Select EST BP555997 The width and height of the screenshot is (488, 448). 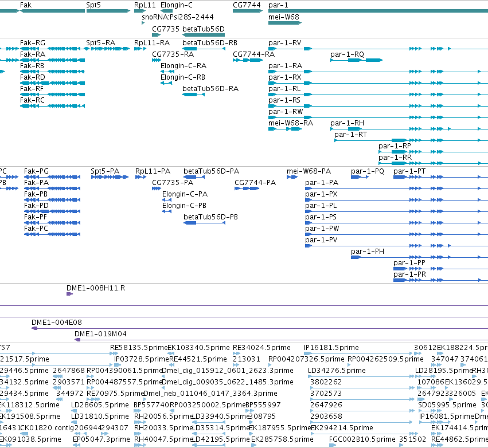(249, 411)
